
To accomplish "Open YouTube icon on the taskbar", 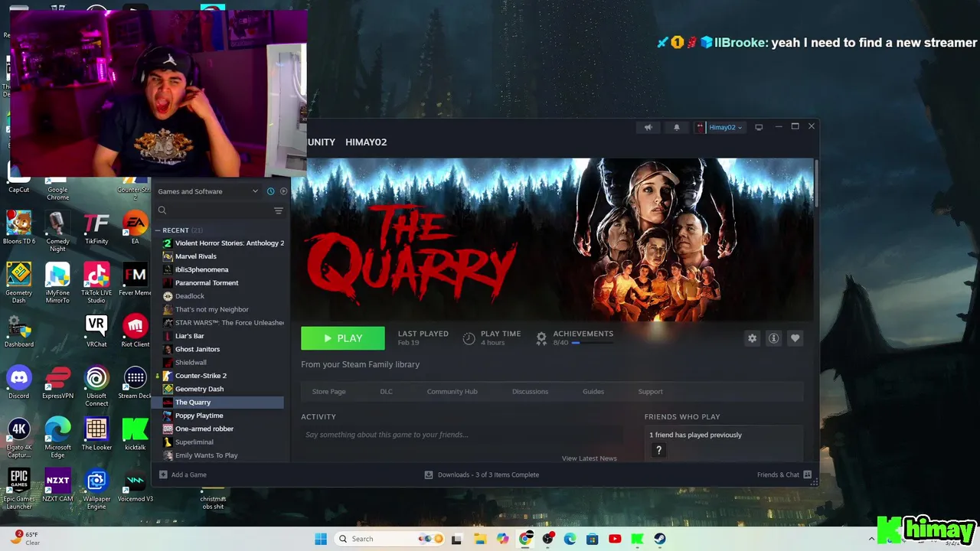I will pos(615,539).
